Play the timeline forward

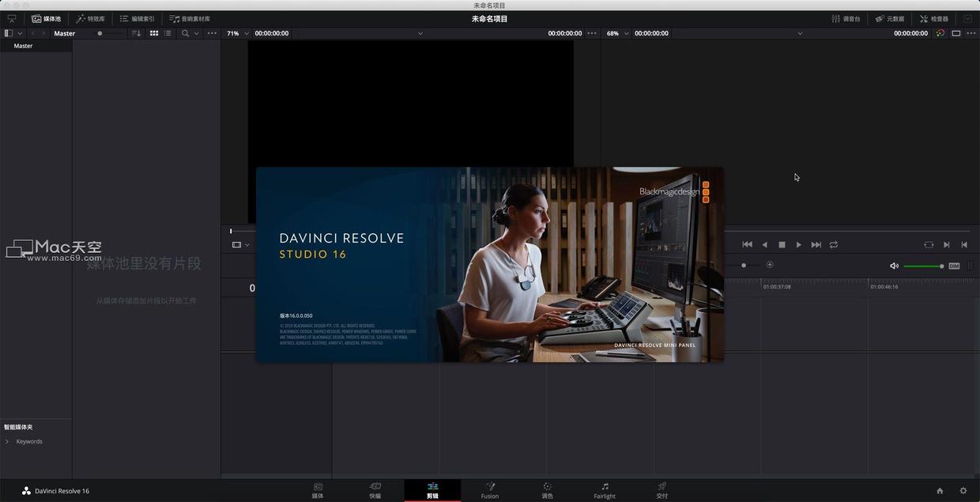(799, 244)
